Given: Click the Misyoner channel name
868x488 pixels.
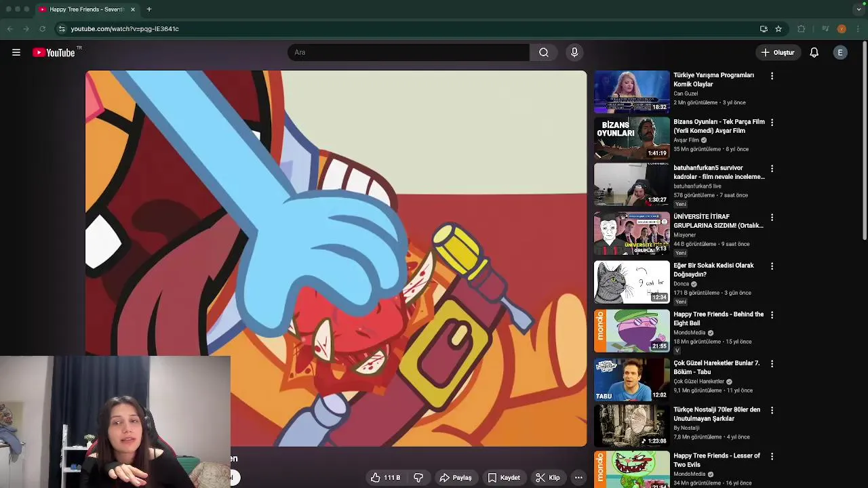Looking at the screenshot, I should (684, 235).
